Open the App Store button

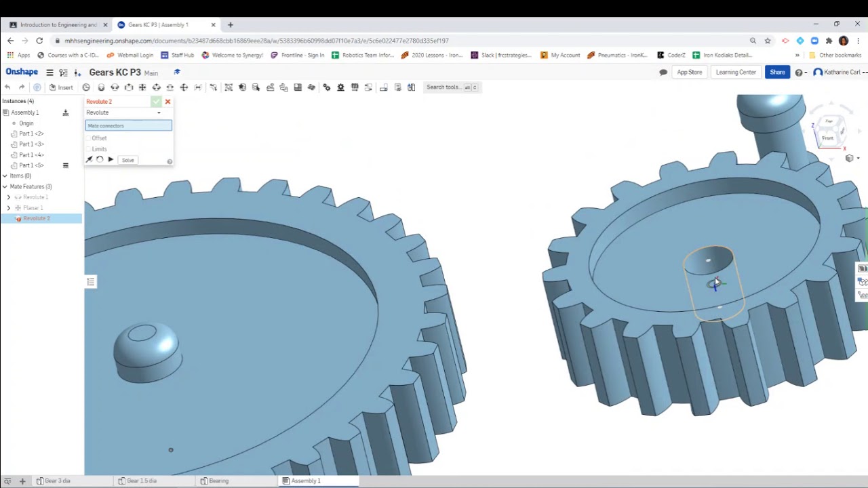[x=690, y=73]
